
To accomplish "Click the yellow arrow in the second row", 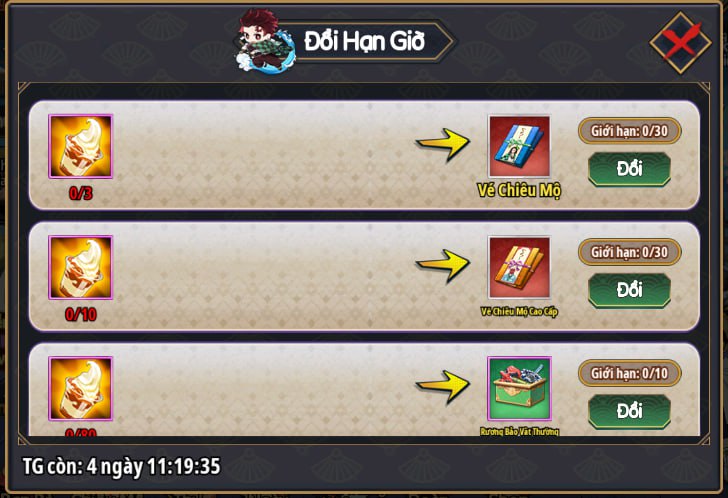I will [443, 265].
